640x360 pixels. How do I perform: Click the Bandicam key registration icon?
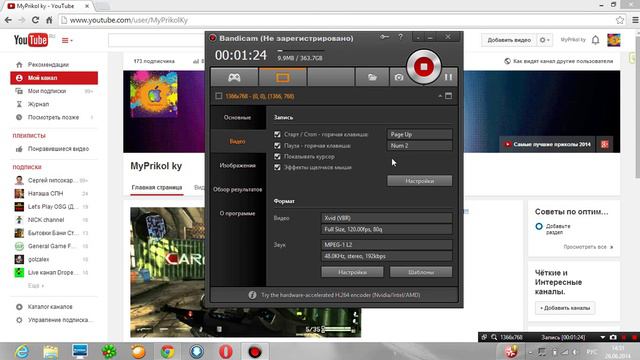point(384,37)
